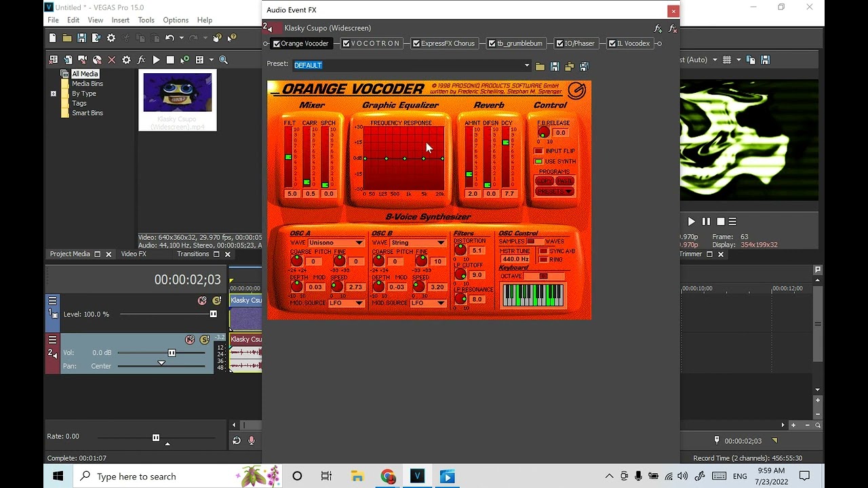The image size is (868, 488).
Task: Open the Insert menu
Action: 121,20
